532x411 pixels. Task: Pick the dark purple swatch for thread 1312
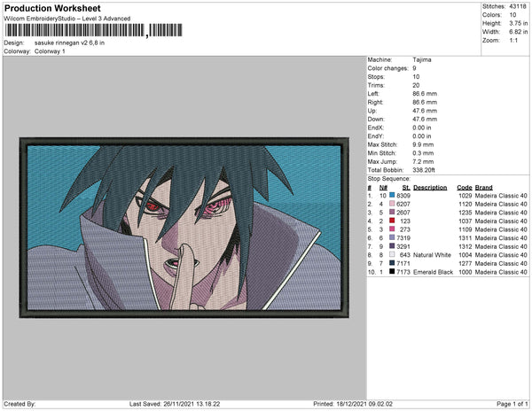392,246
